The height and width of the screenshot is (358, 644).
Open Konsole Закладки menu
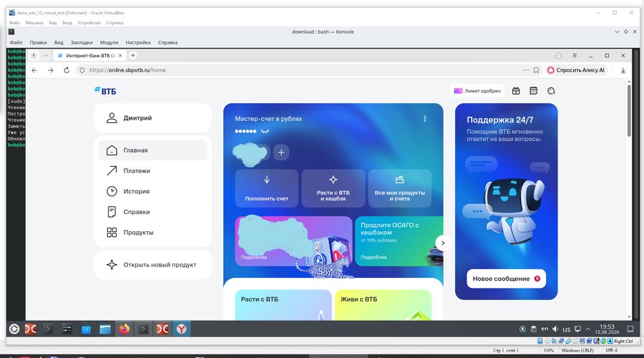click(82, 42)
